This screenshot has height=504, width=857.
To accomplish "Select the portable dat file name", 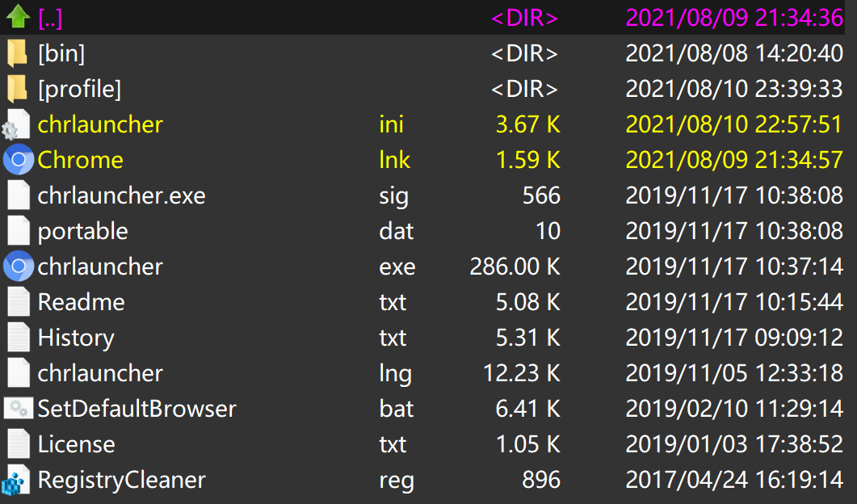I will [82, 231].
